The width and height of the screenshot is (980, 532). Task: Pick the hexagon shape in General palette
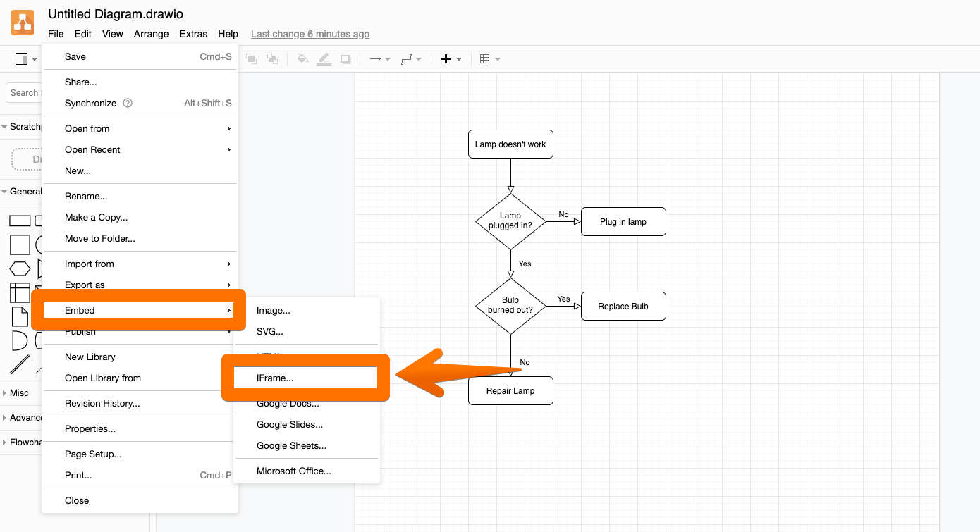pos(20,268)
